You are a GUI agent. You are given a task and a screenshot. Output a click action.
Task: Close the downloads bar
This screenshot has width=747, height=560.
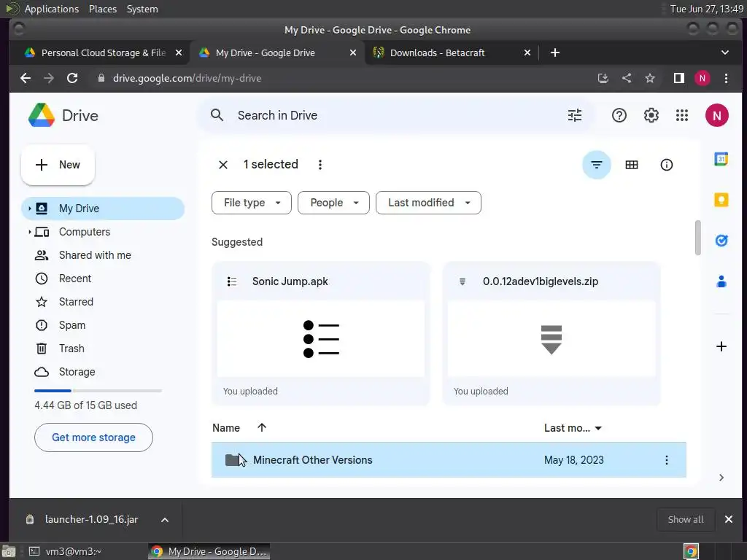click(x=729, y=520)
